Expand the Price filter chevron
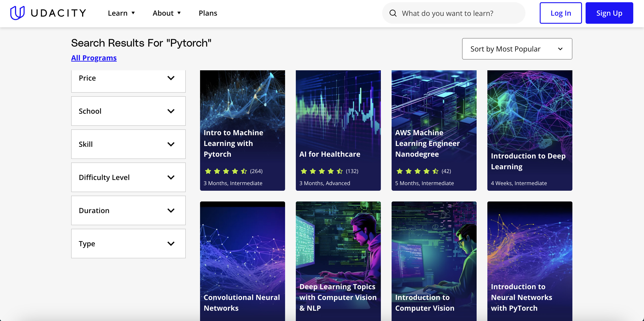The image size is (644, 321). pyautogui.click(x=171, y=78)
